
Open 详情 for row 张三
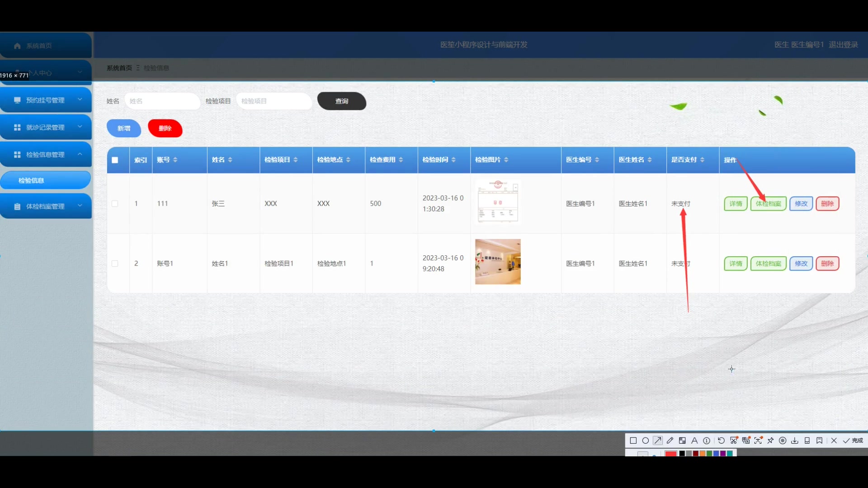[736, 204]
